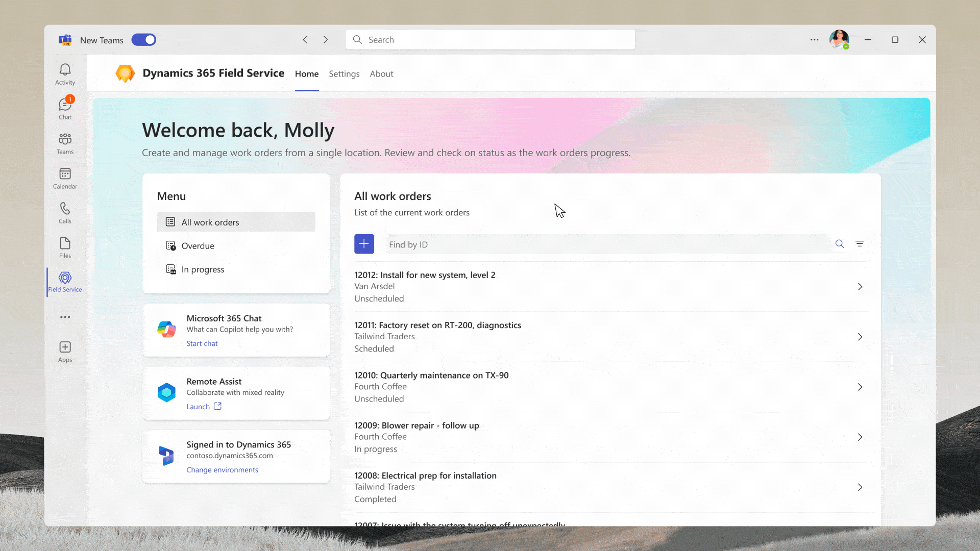980x551 pixels.
Task: Open the filter options for work orders
Action: 860,243
